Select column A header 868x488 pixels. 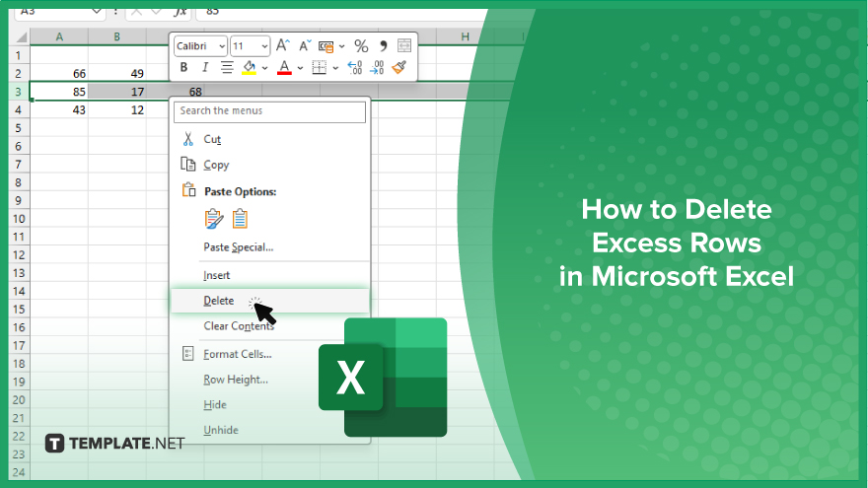[x=59, y=36]
